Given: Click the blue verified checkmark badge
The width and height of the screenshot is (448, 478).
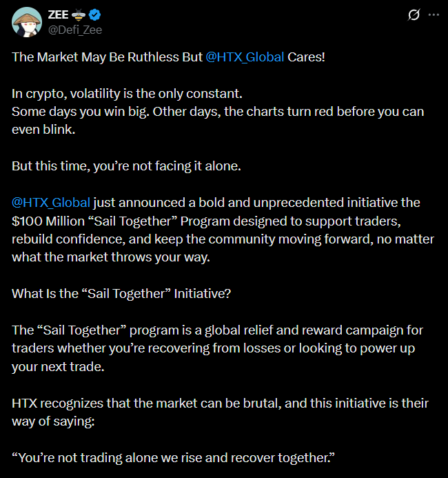Looking at the screenshot, I should [x=97, y=14].
